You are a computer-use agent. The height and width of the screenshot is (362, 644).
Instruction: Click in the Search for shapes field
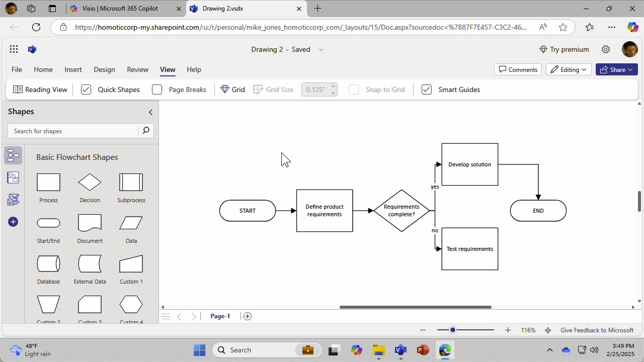click(x=73, y=131)
